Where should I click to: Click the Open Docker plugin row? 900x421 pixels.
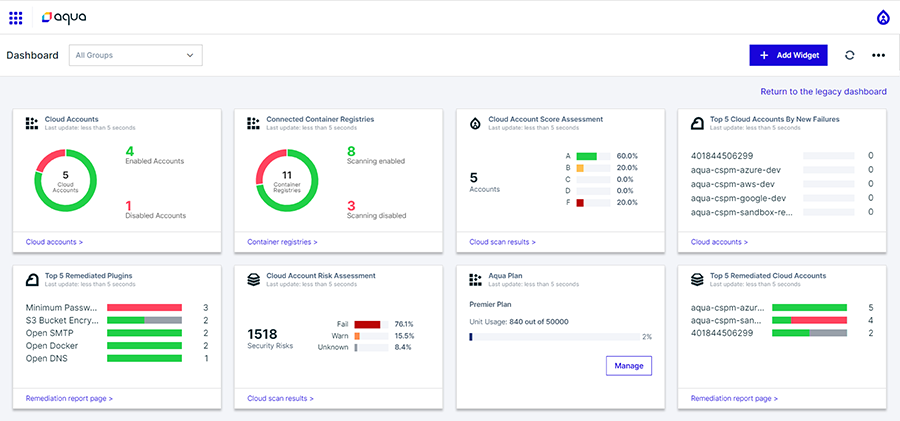tap(117, 346)
